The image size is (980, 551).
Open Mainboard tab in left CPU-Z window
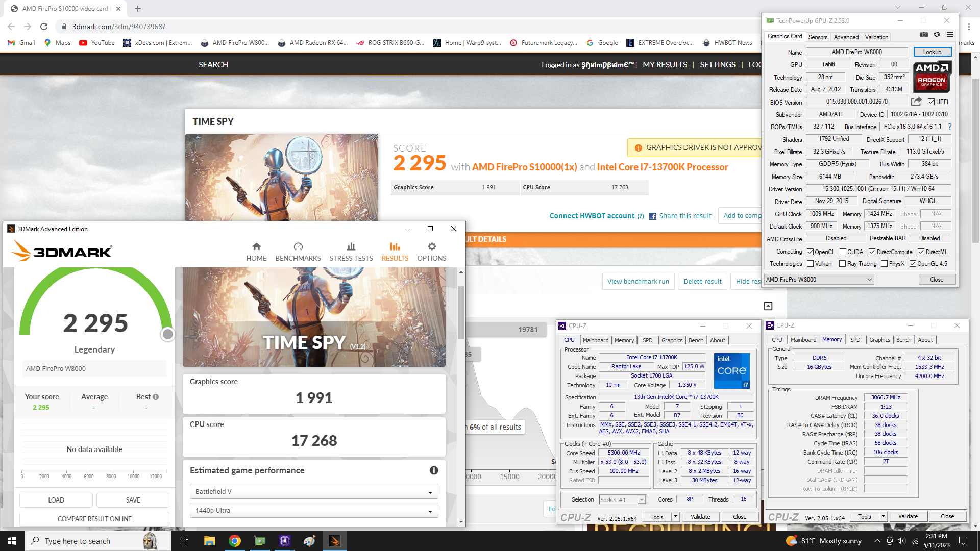tap(595, 340)
